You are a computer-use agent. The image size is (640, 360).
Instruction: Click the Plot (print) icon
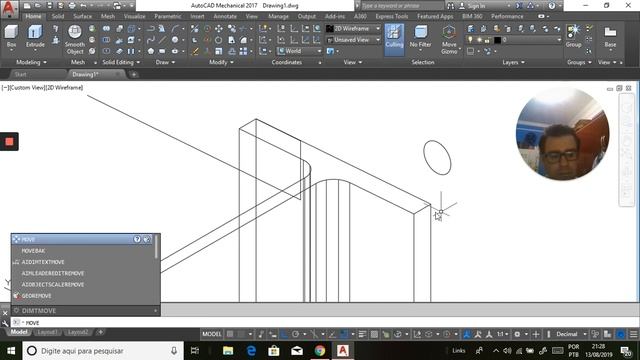(72, 6)
